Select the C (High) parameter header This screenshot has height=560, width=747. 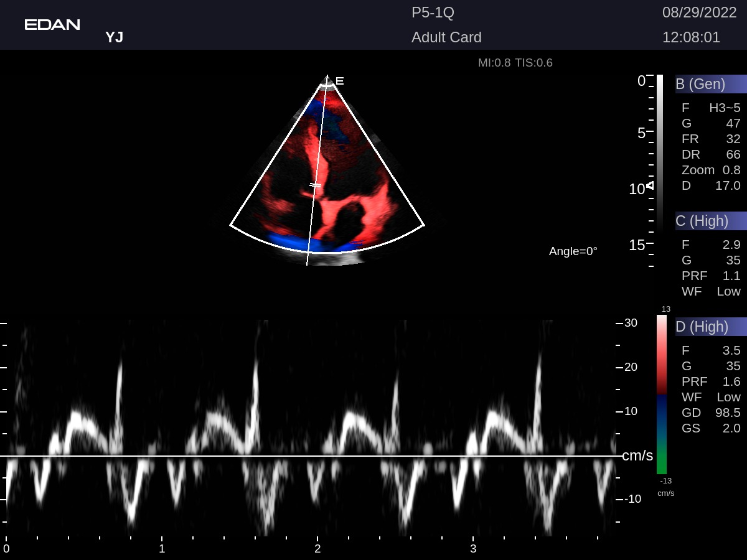click(710, 220)
